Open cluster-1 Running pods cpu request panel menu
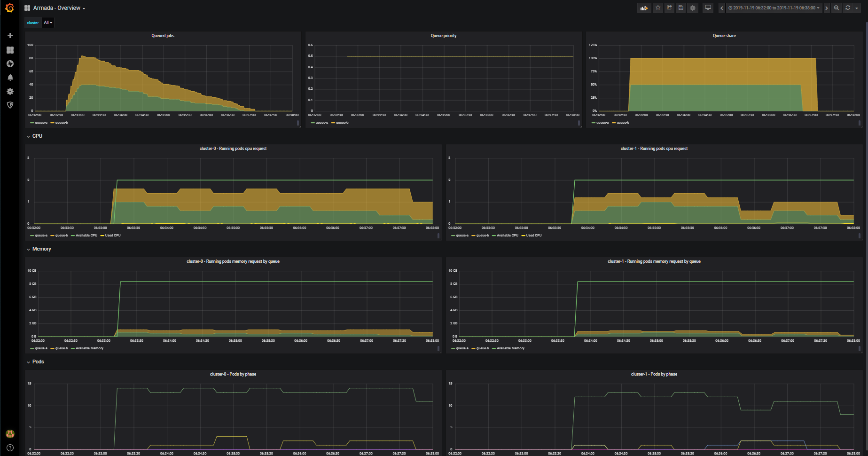Screen dimensions: 868x456 pyautogui.click(x=654, y=149)
